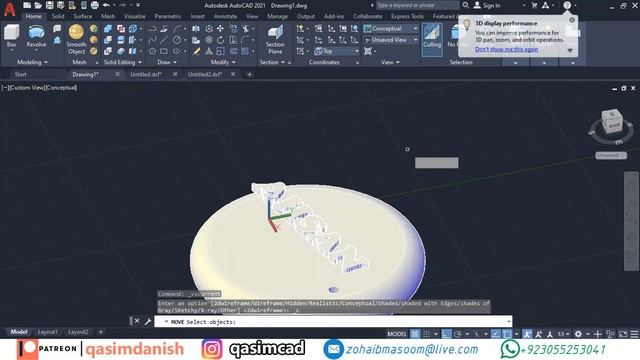Click the Plot printer icon in quick access
The height and width of the screenshot is (360, 640).
coord(95,5)
